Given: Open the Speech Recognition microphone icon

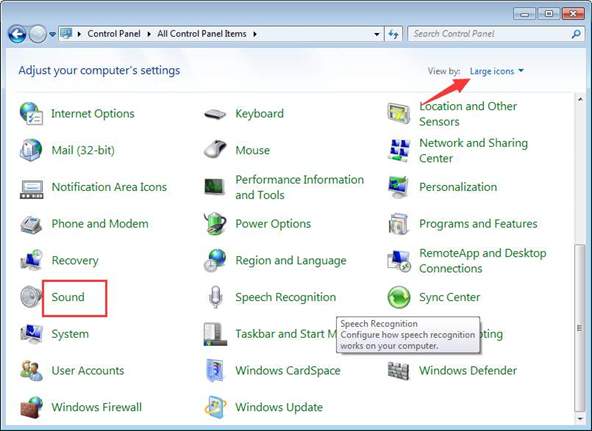Looking at the screenshot, I should click(215, 297).
